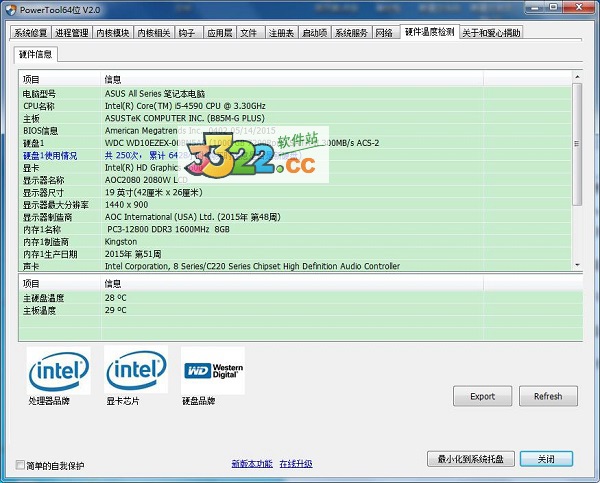
Task: Select the 显示器尺寸 row
Action: (x=295, y=193)
